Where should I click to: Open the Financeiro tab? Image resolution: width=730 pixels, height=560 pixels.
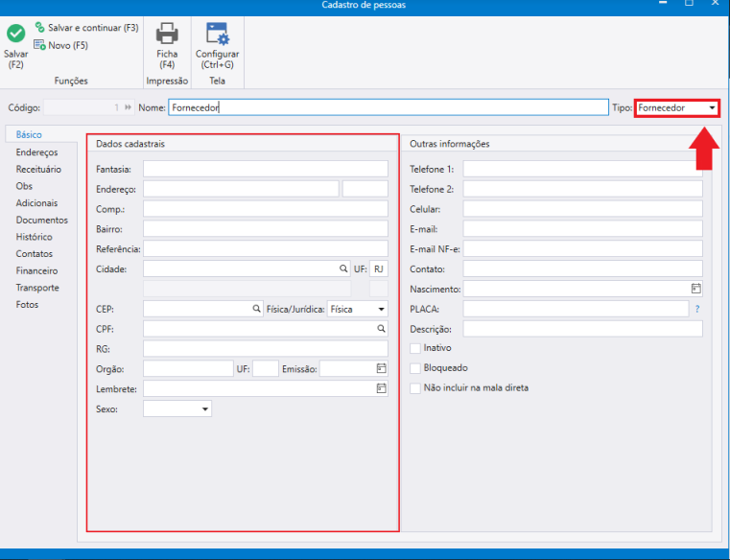click(x=36, y=270)
